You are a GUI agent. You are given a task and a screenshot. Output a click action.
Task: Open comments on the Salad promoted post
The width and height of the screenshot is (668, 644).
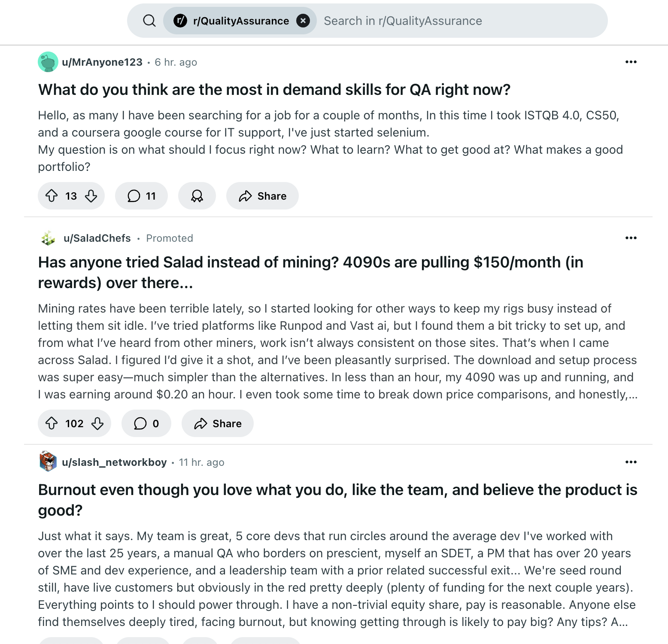pyautogui.click(x=146, y=424)
